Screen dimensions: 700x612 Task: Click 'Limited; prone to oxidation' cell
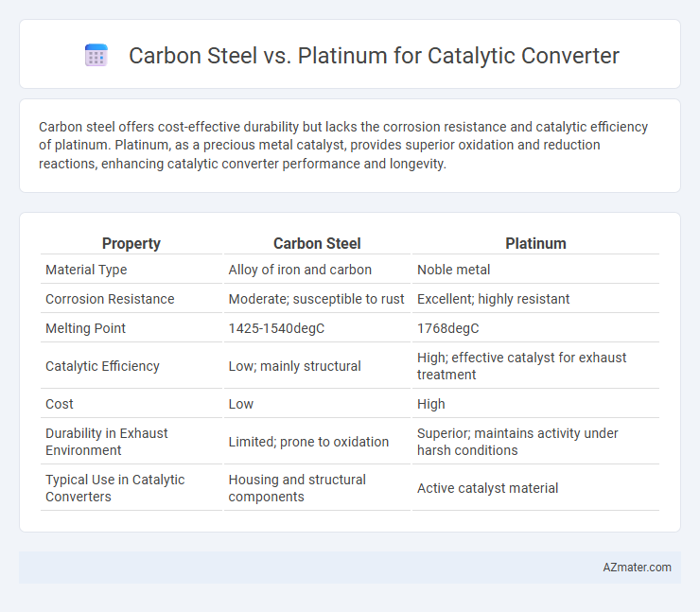(308, 442)
